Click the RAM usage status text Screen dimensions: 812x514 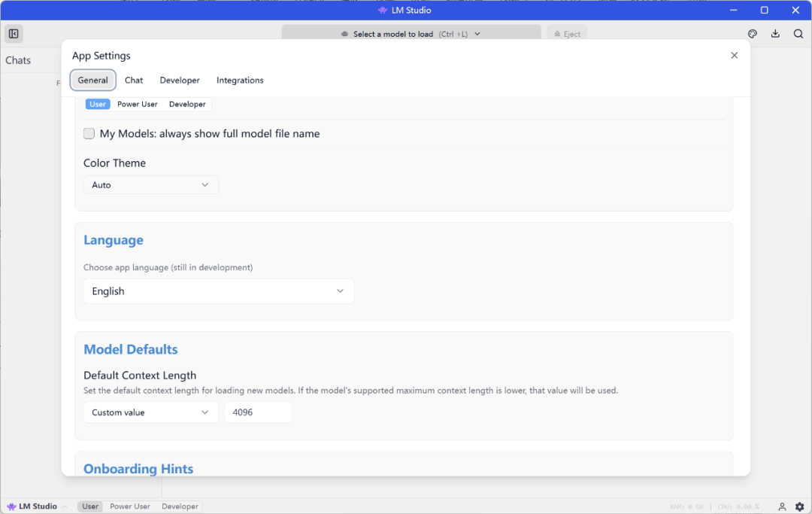(x=686, y=506)
